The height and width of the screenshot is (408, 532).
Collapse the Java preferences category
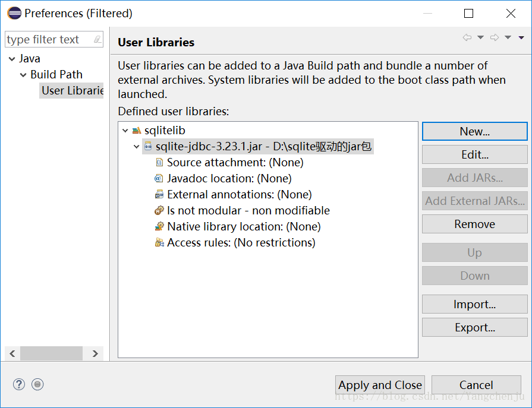coord(12,59)
